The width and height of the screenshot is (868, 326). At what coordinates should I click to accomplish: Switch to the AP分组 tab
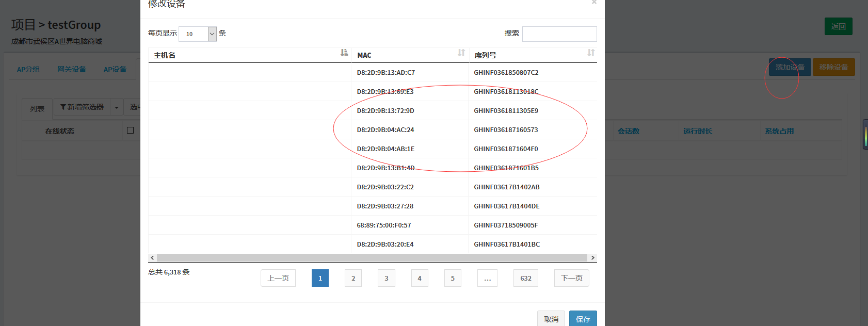[x=28, y=69]
